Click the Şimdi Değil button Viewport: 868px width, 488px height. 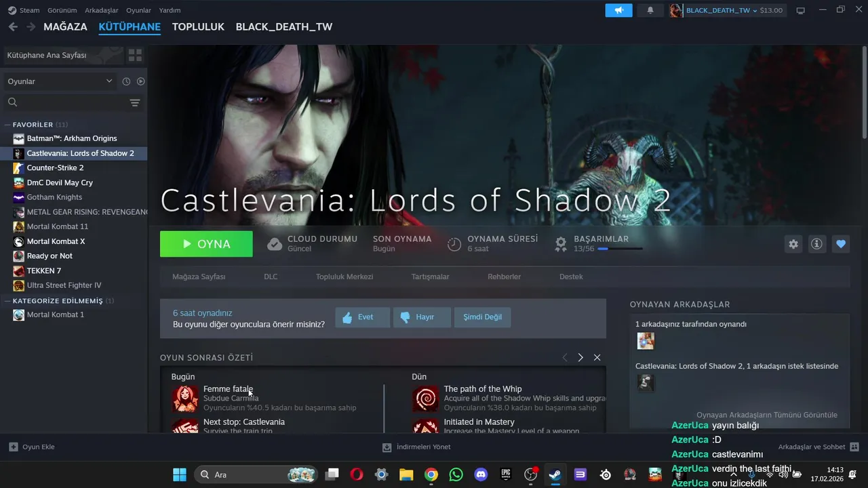click(x=482, y=317)
